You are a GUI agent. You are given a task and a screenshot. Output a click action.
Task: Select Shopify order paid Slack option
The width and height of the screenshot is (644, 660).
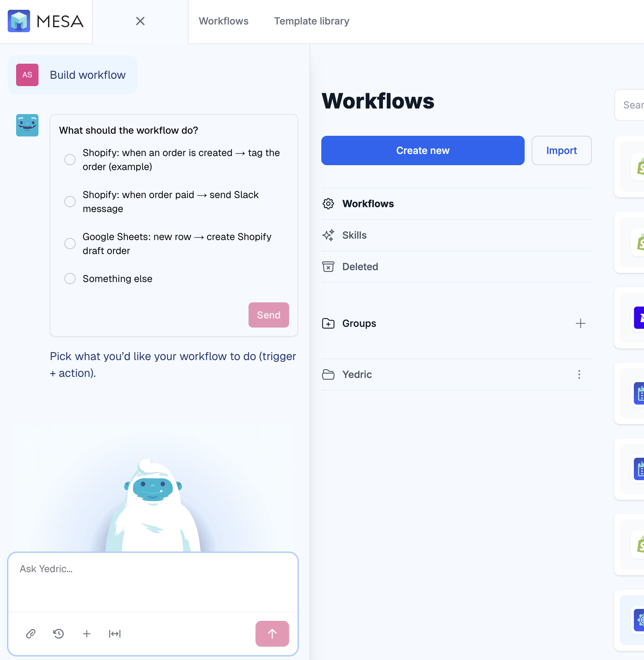(70, 202)
